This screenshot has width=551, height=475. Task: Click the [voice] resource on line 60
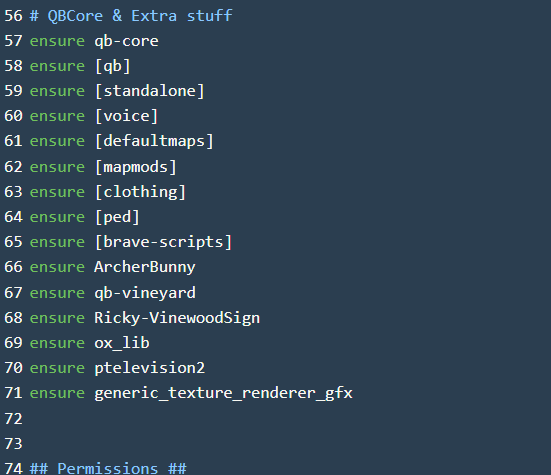126,116
